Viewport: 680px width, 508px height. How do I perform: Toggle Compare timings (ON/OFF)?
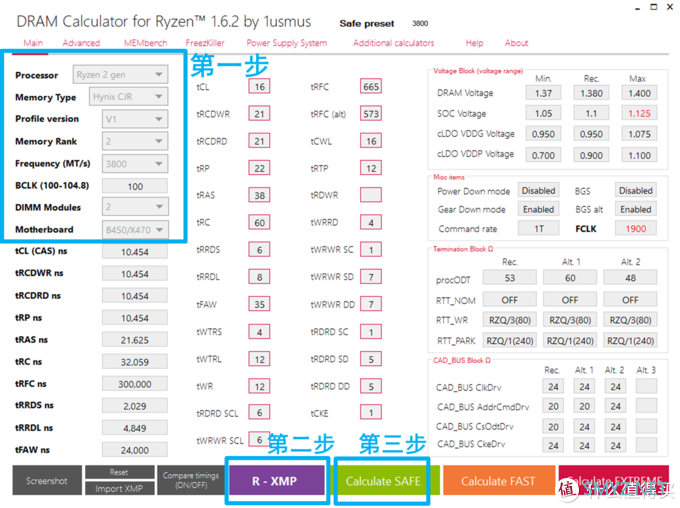[191, 480]
